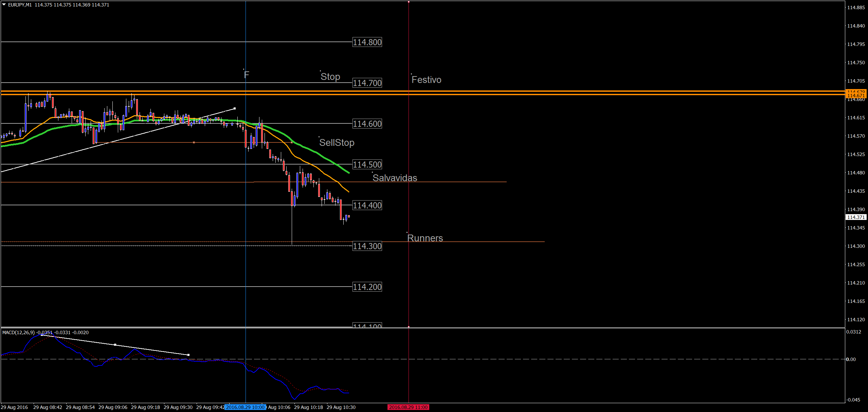Select white trendline upper end handle
This screenshot has width=868, height=412.
point(235,108)
